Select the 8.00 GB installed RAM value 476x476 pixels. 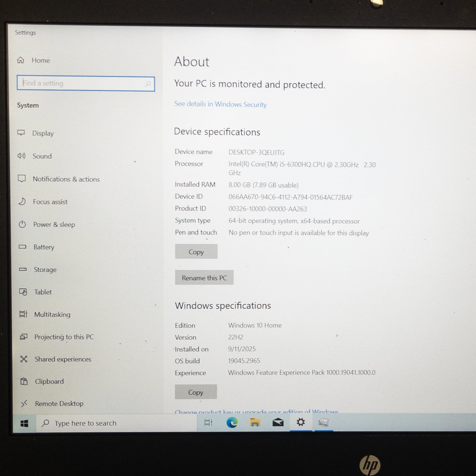[264, 185]
